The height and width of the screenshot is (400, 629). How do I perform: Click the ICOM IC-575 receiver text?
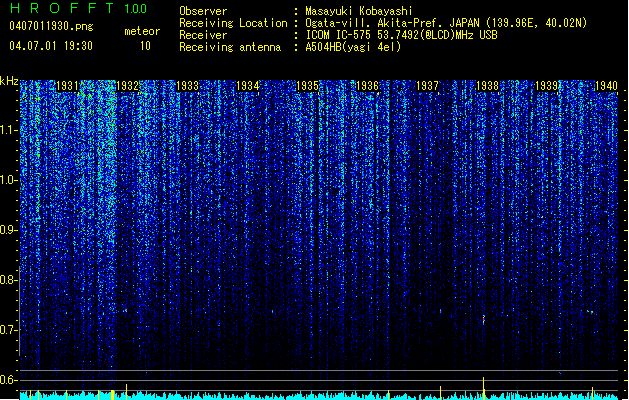click(x=402, y=35)
